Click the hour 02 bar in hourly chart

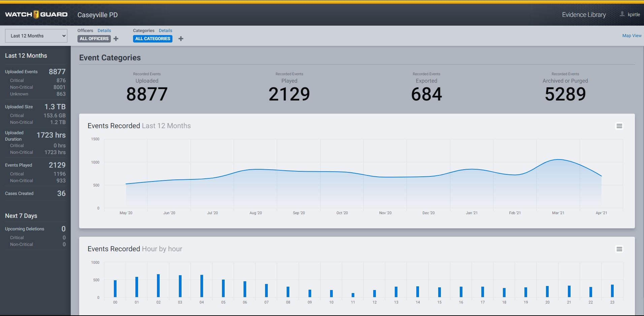[x=158, y=286]
